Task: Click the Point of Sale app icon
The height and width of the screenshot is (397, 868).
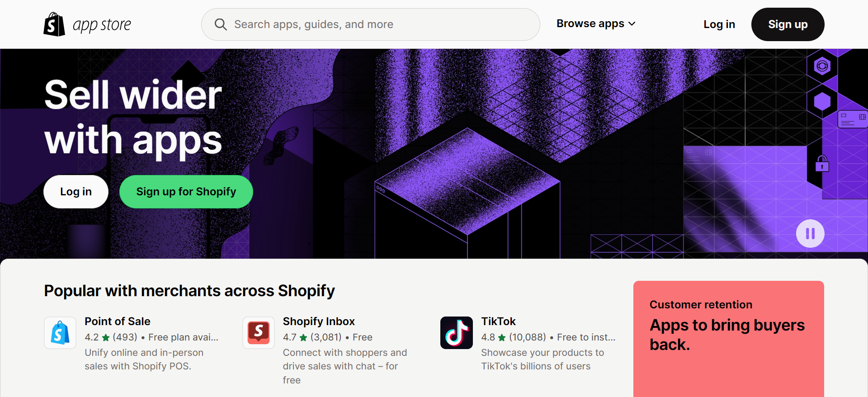Action: (60, 333)
